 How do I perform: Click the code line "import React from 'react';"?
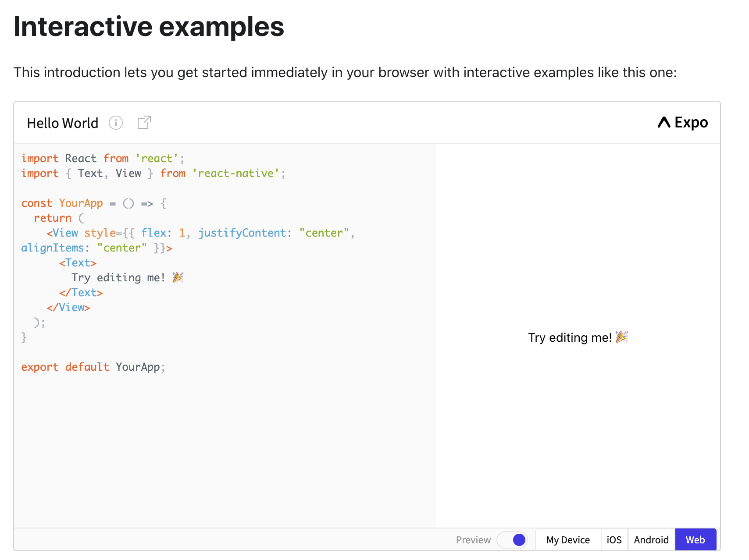coord(103,158)
